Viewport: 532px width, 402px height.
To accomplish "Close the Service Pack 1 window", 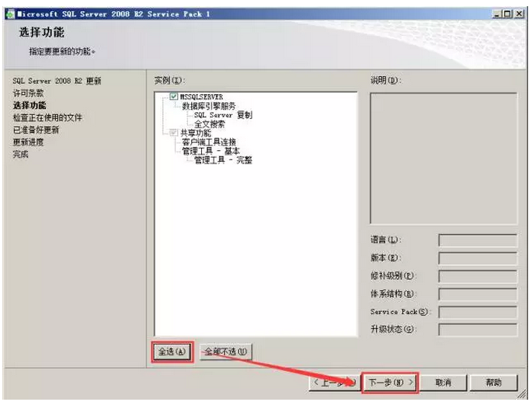I will click(519, 14).
